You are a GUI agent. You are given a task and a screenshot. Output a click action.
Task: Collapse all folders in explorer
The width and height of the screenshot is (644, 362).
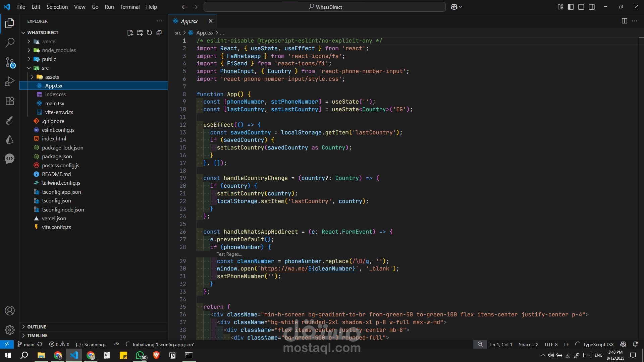pos(159,33)
